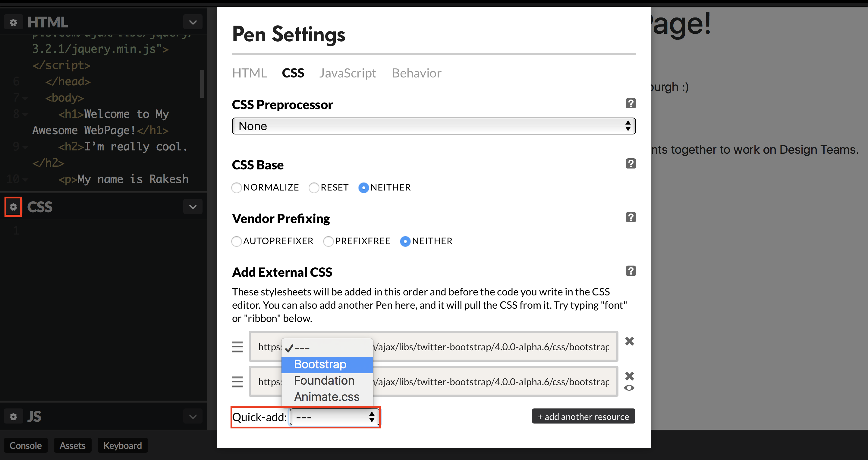Screen dimensions: 868x460
Task: Enable AUTOPREFIXER vendor prefixing
Action: click(237, 241)
